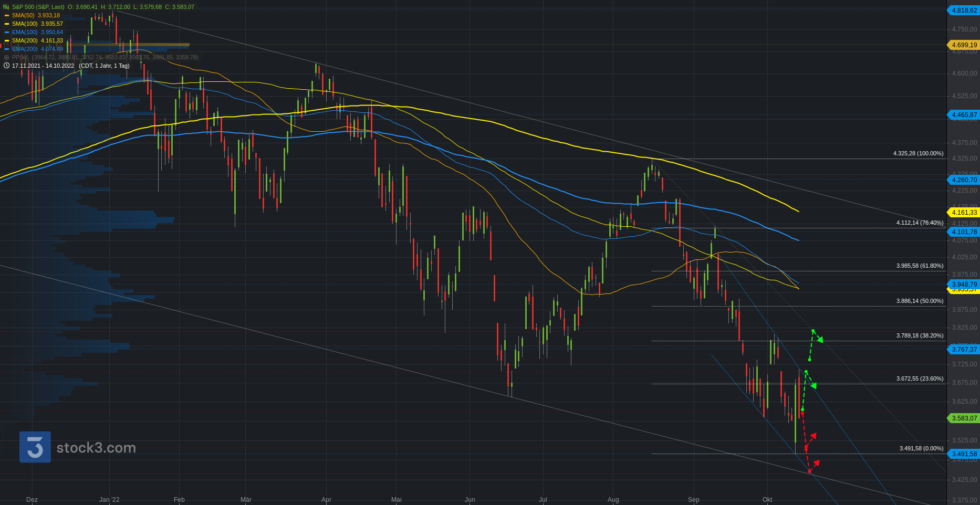Click the orange SMA(50) color swatch

[x=7, y=16]
